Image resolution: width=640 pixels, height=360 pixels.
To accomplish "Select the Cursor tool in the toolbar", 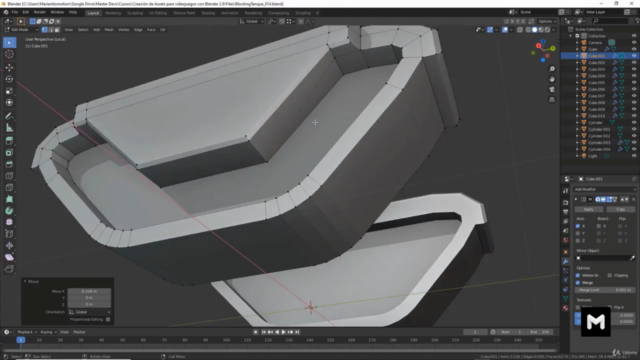I will coord(9,54).
